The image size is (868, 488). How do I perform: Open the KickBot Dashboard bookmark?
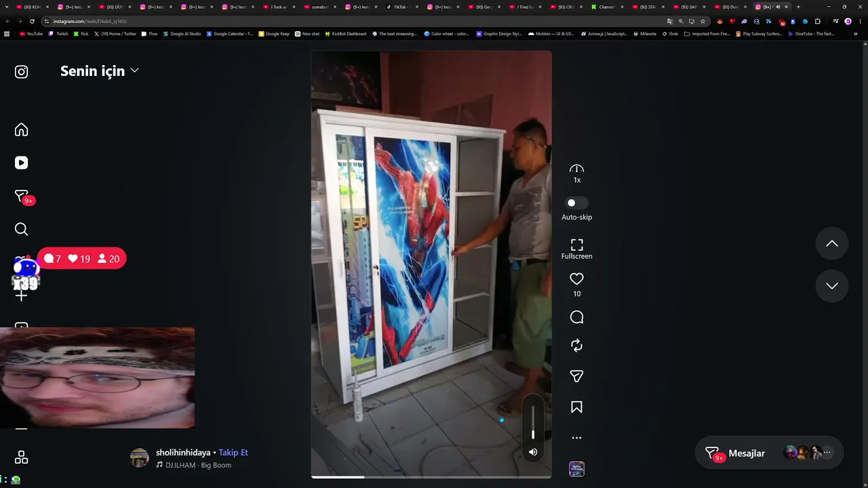point(345,34)
